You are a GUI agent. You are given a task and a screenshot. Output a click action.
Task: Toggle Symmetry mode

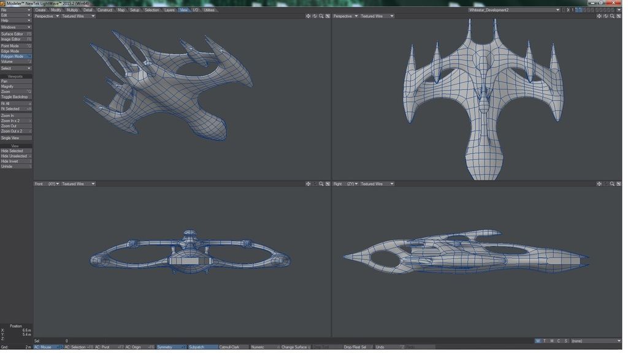coord(172,347)
